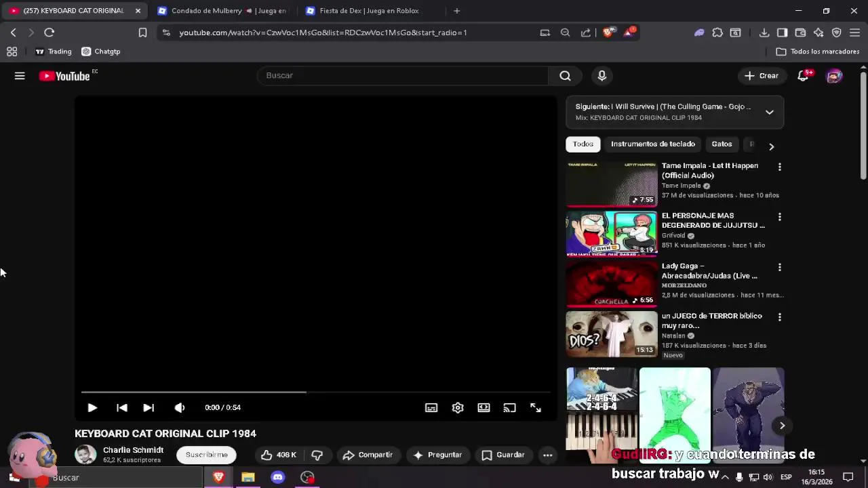Click the Preguntar button
This screenshot has height=488, width=868.
(x=437, y=455)
